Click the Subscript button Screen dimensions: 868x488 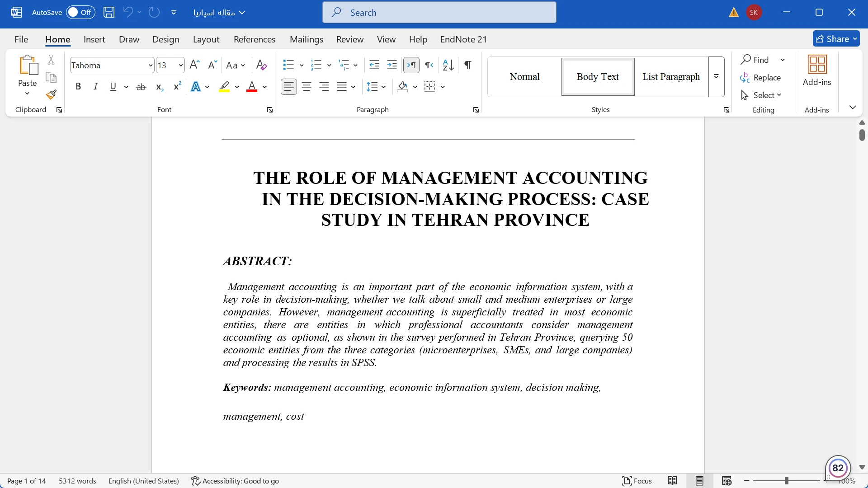point(159,87)
